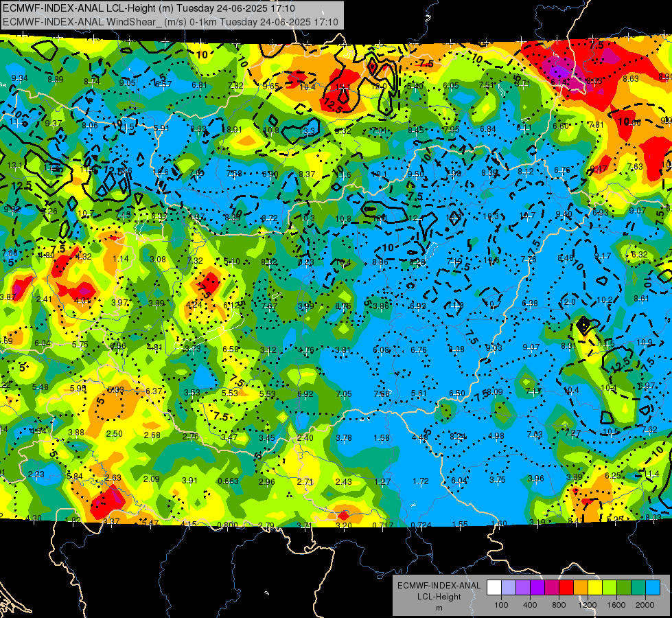This screenshot has width=672, height=618.
Task: Click the 9.34 value near top-left
Action: 19,78
